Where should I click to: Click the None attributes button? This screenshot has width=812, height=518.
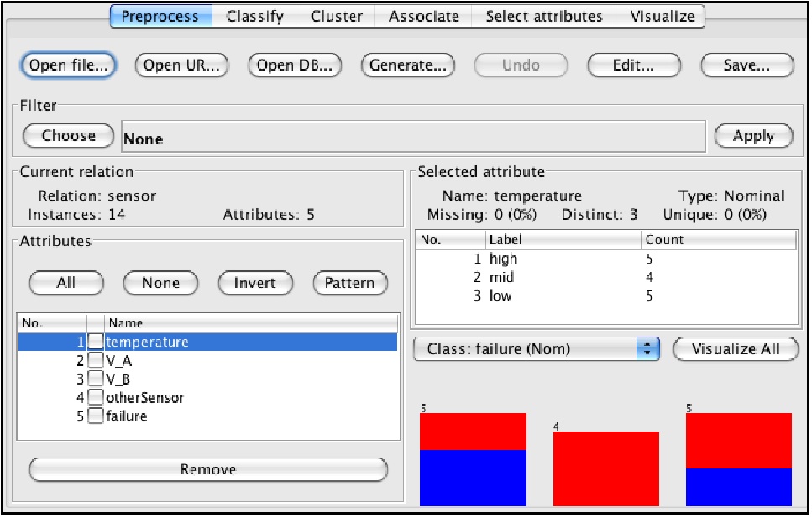[x=160, y=283]
